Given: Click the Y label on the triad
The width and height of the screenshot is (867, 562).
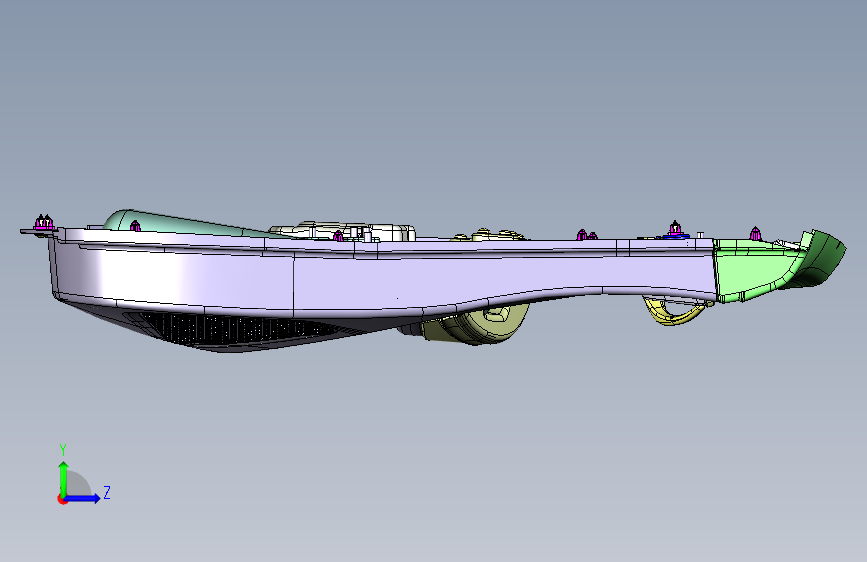Looking at the screenshot, I should pyautogui.click(x=63, y=450).
